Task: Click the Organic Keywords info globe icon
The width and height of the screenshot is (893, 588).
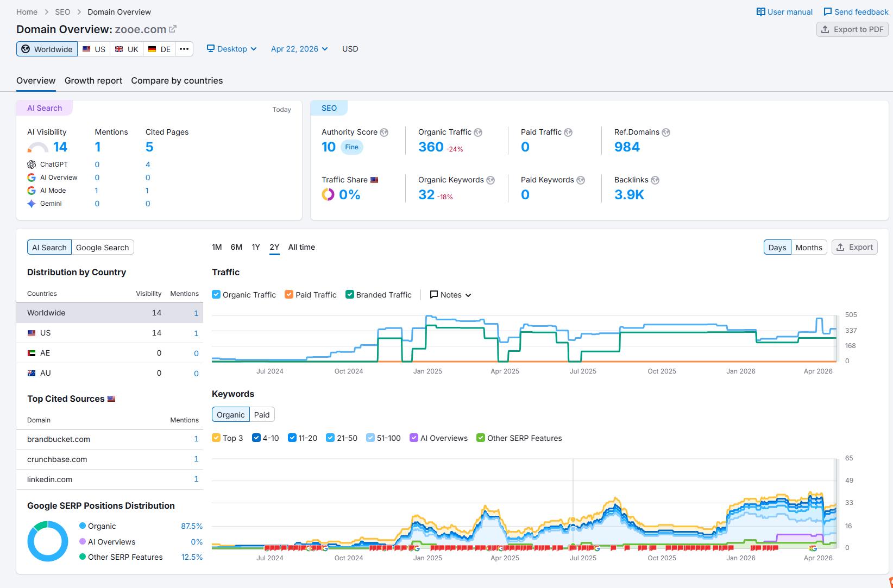Action: [490, 180]
